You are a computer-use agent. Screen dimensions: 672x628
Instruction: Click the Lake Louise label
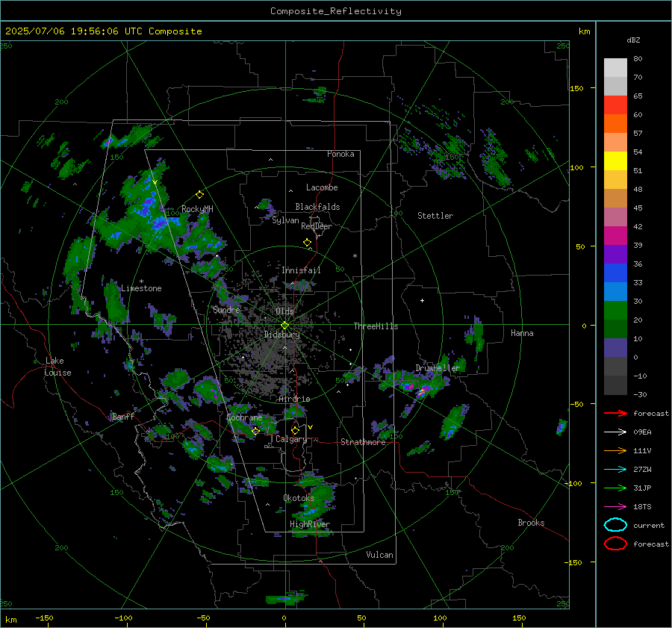(x=57, y=367)
